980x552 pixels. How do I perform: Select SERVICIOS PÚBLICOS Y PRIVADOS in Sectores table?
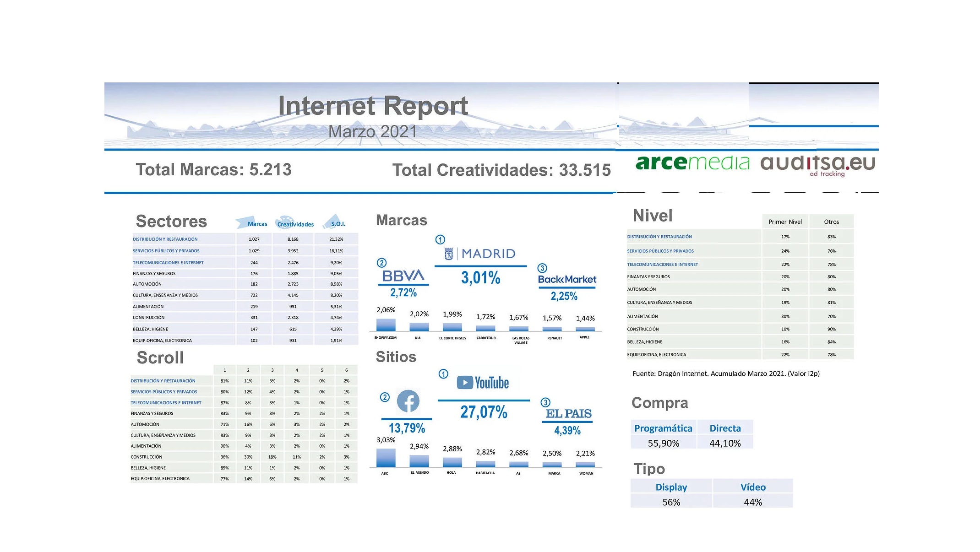point(166,251)
